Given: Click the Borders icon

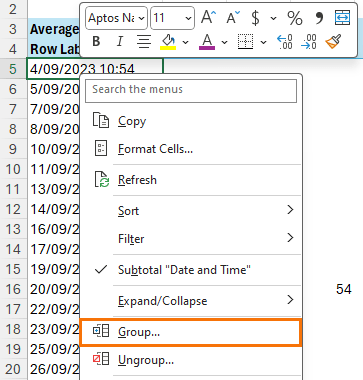Looking at the screenshot, I should coord(245,42).
